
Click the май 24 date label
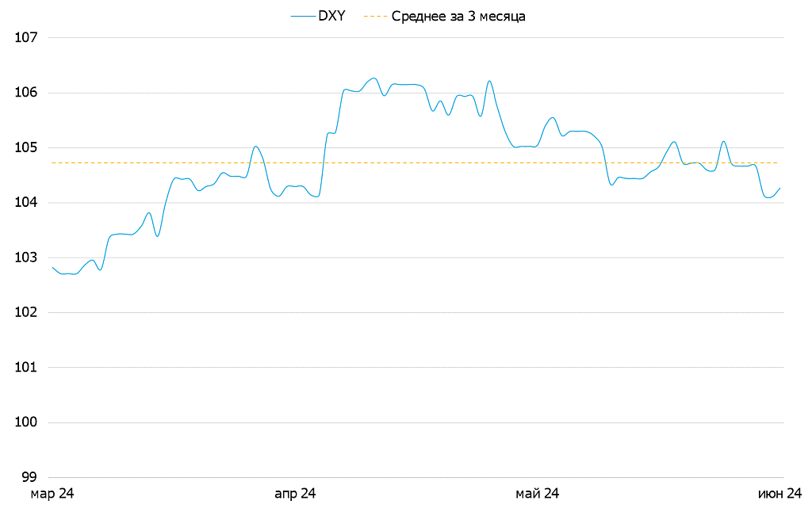537,495
